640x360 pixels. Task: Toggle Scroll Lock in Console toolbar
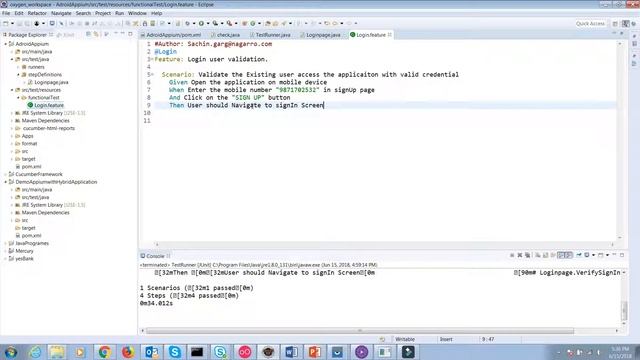click(545, 255)
